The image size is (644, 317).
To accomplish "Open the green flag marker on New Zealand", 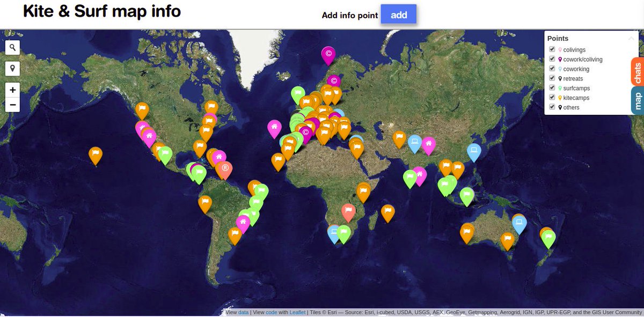I will (x=548, y=239).
